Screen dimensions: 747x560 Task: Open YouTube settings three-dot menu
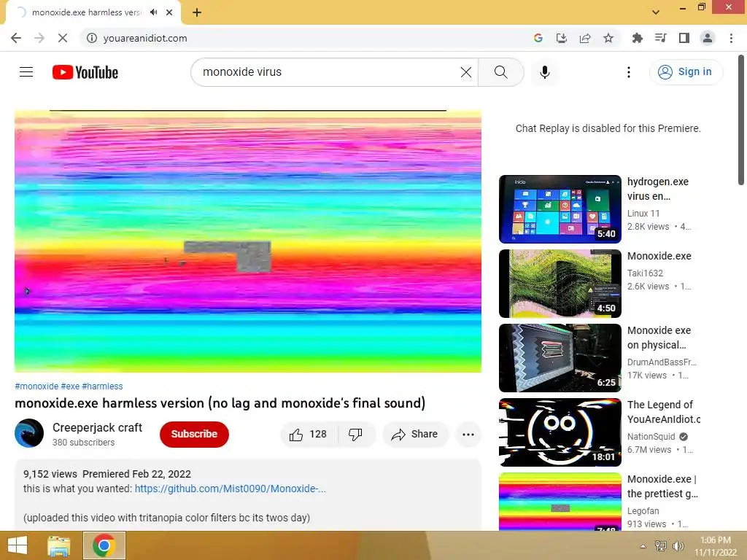628,72
